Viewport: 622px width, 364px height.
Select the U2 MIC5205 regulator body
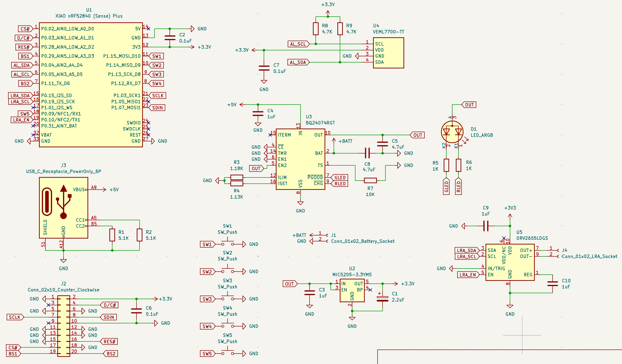[352, 291]
